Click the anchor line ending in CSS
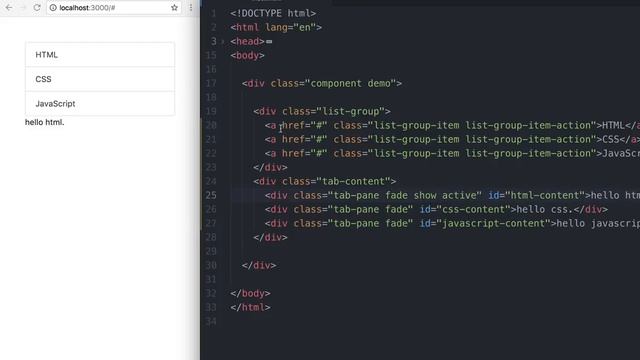 452,139
